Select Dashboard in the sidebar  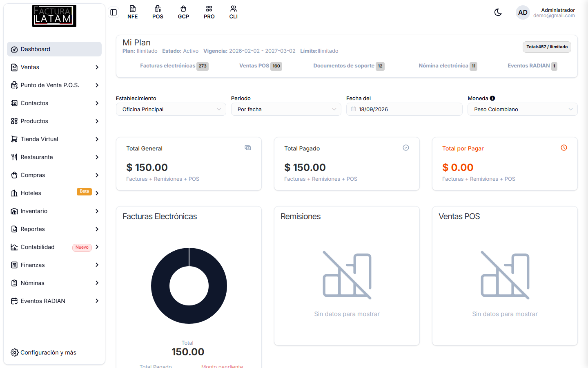click(54, 49)
